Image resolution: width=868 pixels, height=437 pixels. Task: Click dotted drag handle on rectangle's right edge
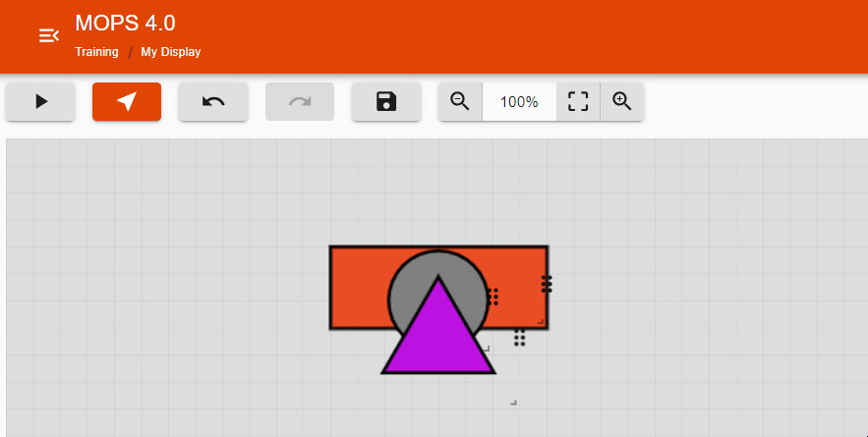(547, 284)
